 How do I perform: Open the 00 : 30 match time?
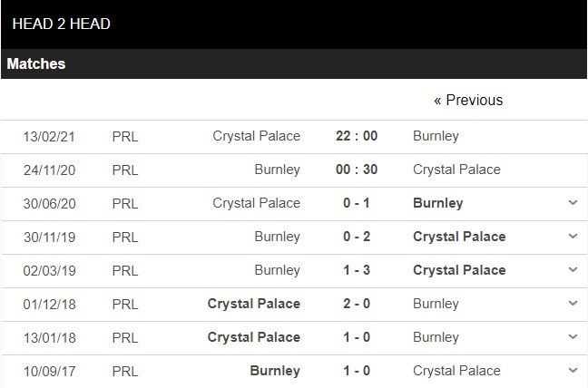(x=355, y=170)
